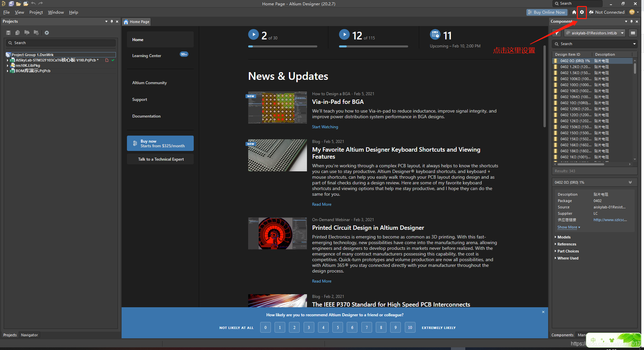The width and height of the screenshot is (644, 350).
Task: Open Projects panel gear settings icon
Action: (x=47, y=33)
